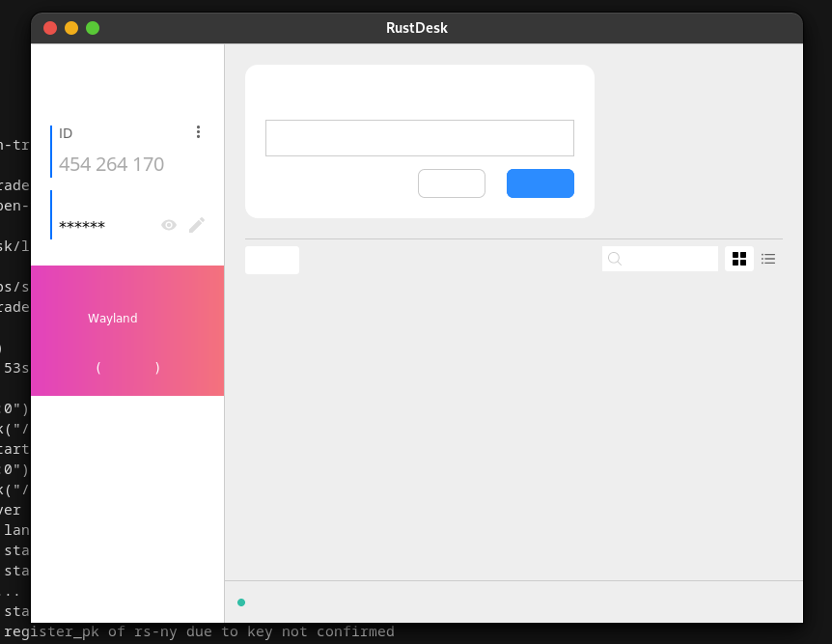Click the green service status indicator dot

240,602
